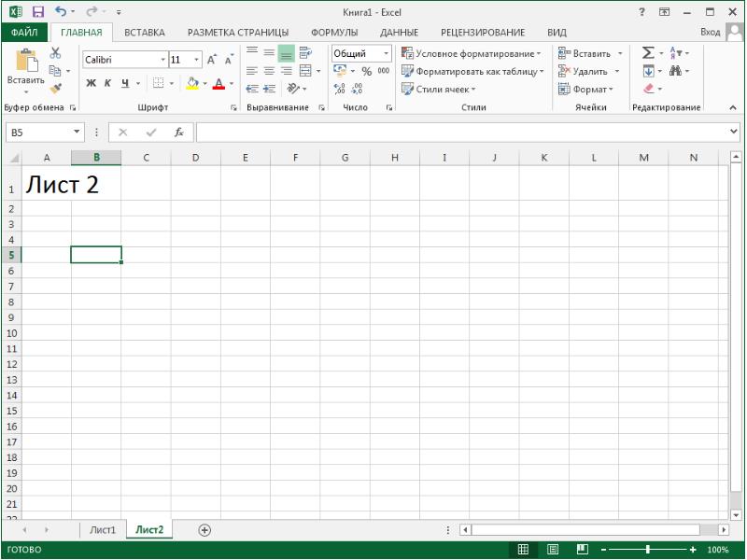The height and width of the screenshot is (560, 747).
Task: Click the Name Box showing B5
Action: coord(39,133)
